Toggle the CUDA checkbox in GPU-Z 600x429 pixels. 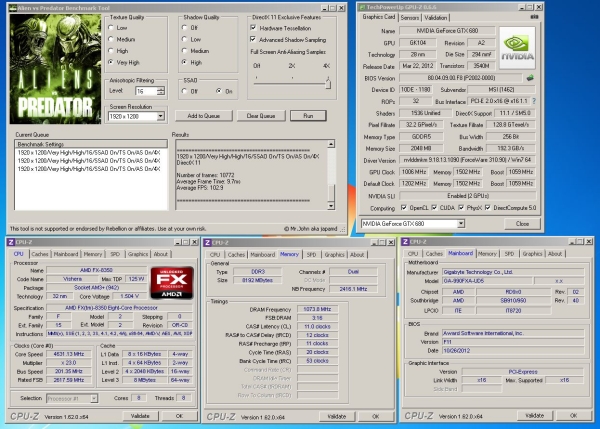point(434,208)
